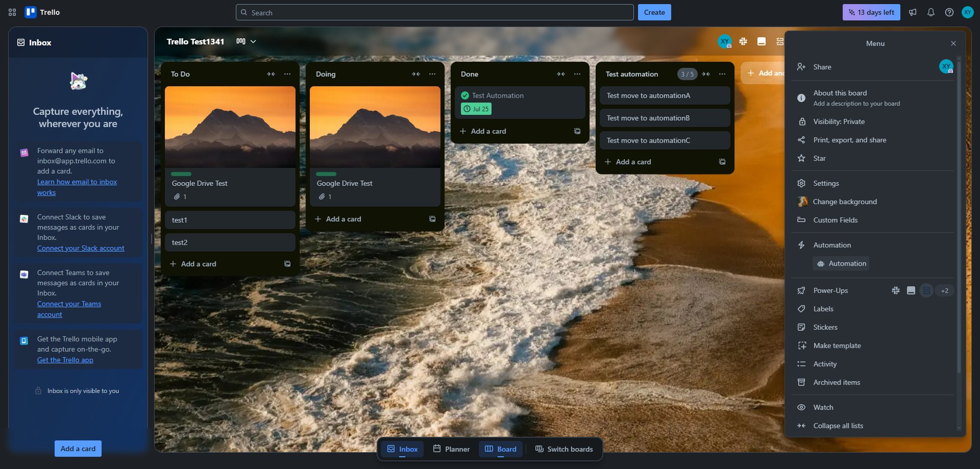Mark Test Automation card incomplete
This screenshot has width=980, height=469.
[x=465, y=95]
